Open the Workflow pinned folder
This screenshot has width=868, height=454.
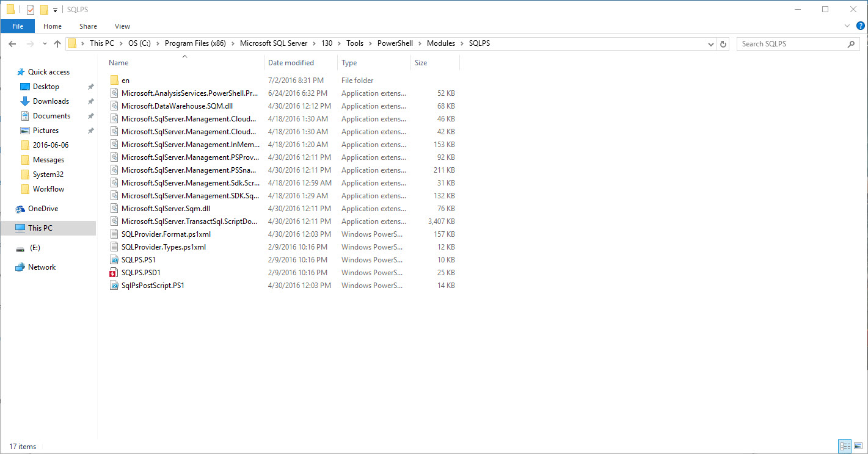[48, 189]
